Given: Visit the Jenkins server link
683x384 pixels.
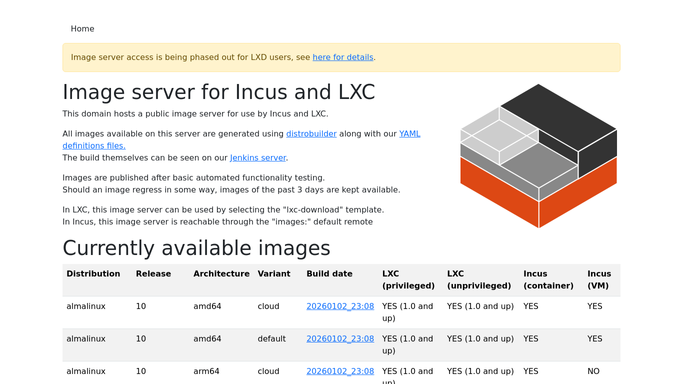Looking at the screenshot, I should (258, 158).
